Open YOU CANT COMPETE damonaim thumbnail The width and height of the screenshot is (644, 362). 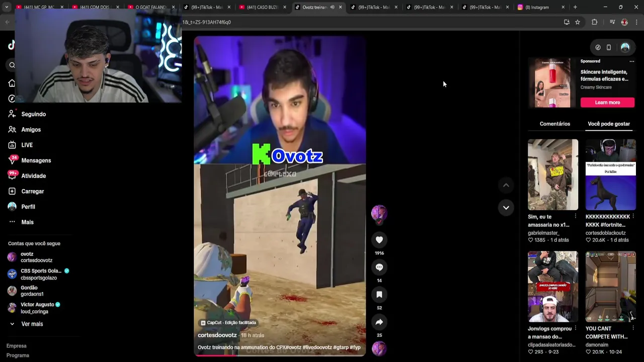[x=611, y=287]
